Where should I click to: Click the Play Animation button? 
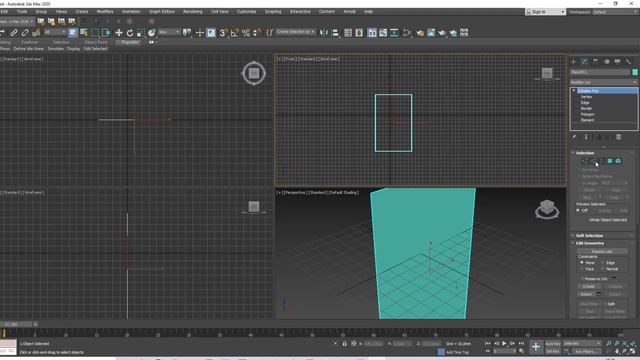504,344
